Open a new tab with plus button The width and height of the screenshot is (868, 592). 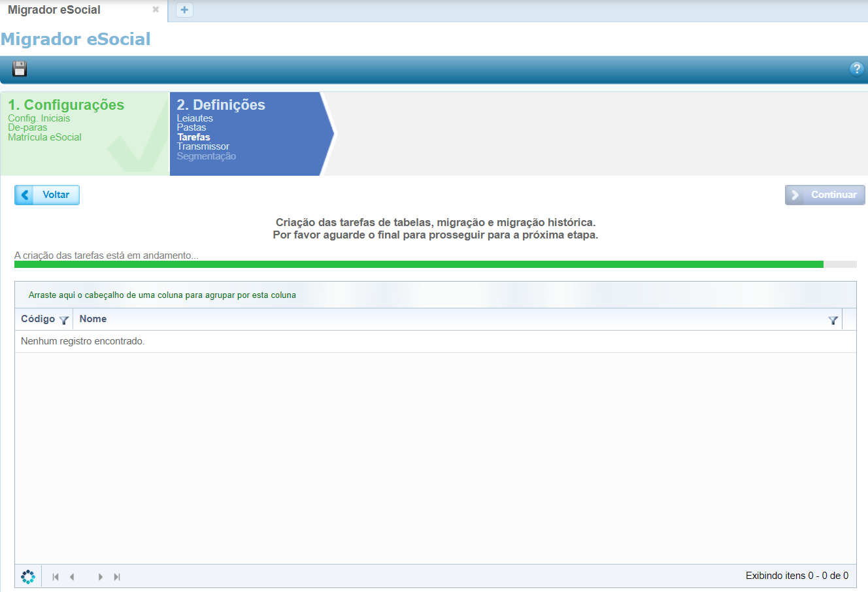(x=184, y=10)
